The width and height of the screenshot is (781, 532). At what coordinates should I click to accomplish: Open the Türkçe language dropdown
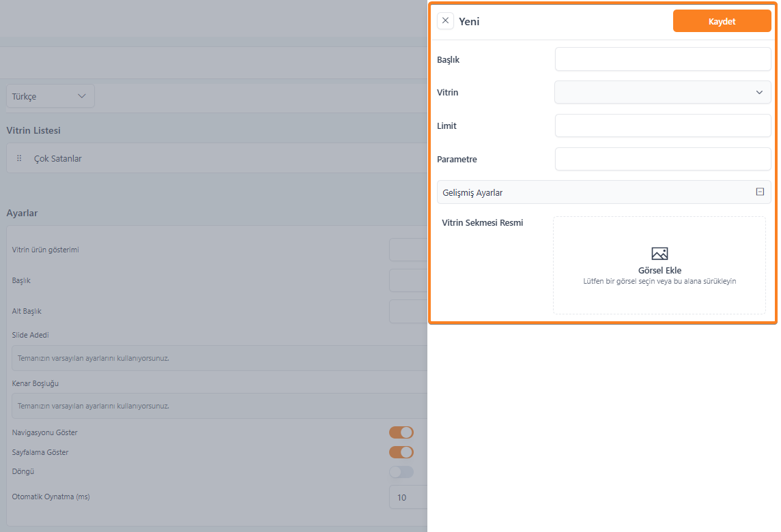pos(51,96)
